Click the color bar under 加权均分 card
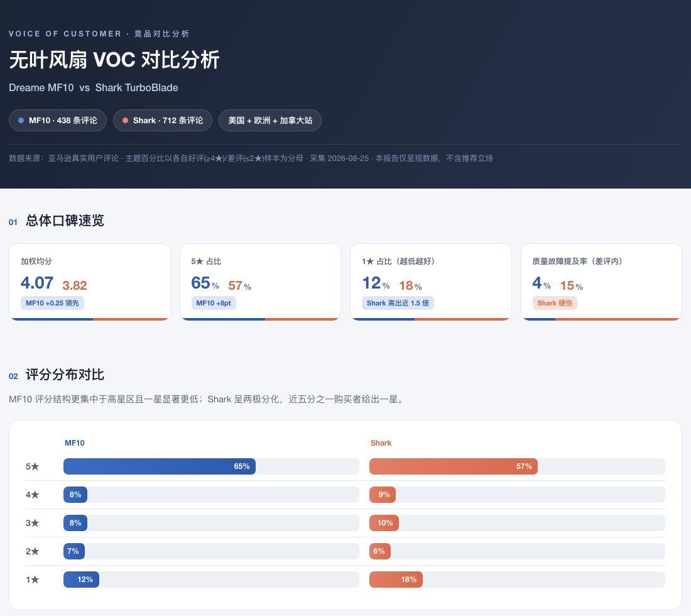This screenshot has width=691, height=616. pos(90,319)
